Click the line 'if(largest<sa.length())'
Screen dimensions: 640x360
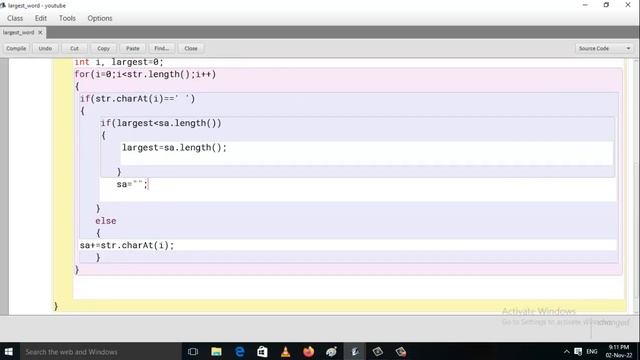[x=161, y=123]
